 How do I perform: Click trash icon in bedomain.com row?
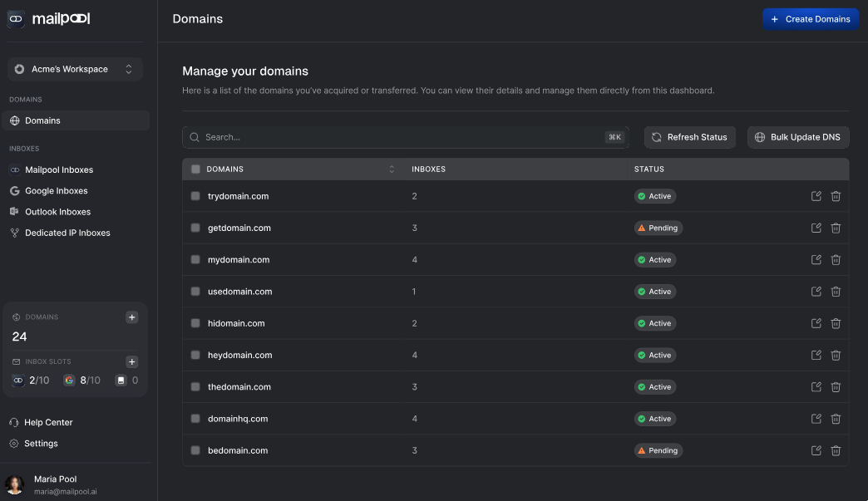point(836,450)
